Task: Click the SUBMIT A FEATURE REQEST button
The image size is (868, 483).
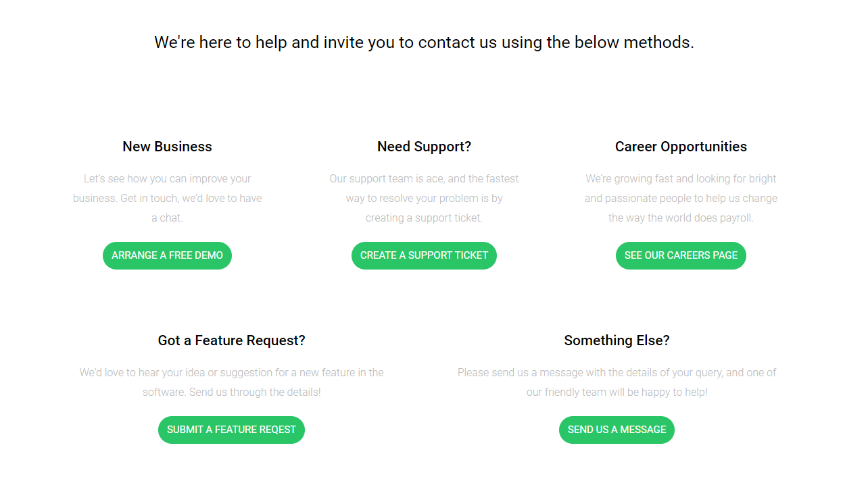Action: pos(231,430)
